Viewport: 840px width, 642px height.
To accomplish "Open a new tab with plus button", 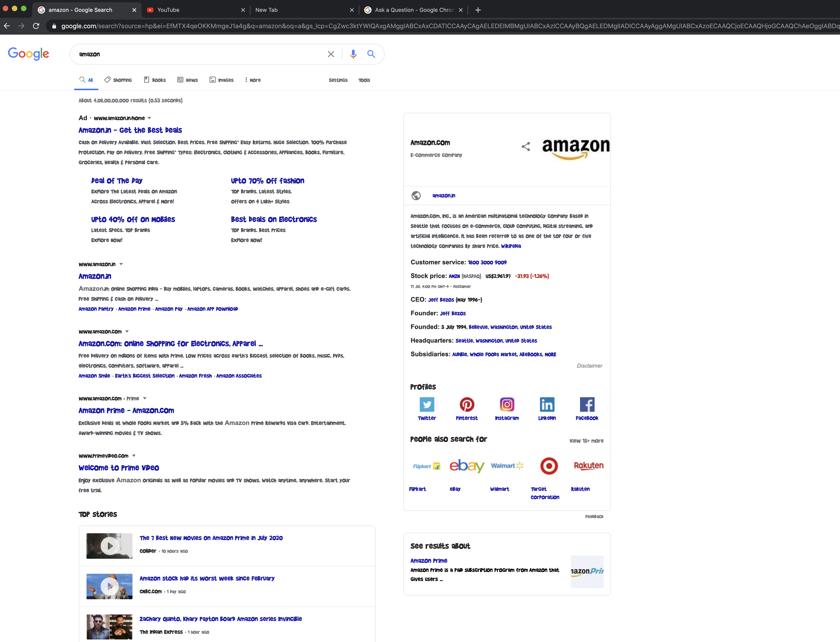I will (x=478, y=10).
